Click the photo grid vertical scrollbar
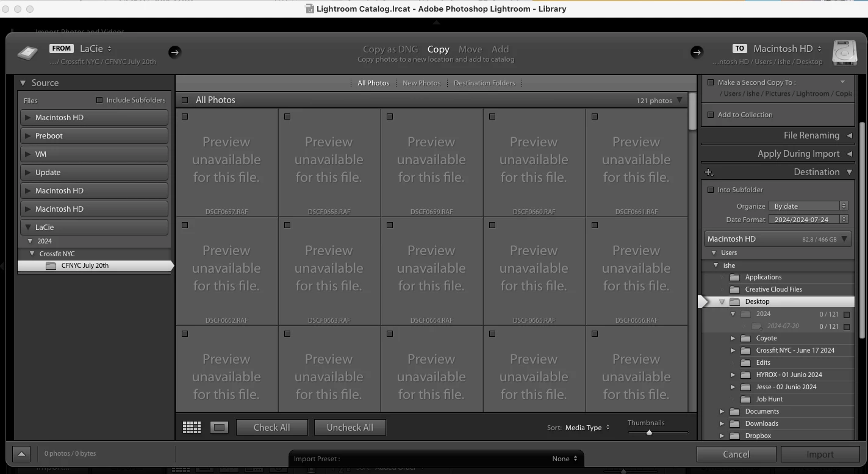Viewport: 868px width, 474px height. click(x=692, y=111)
